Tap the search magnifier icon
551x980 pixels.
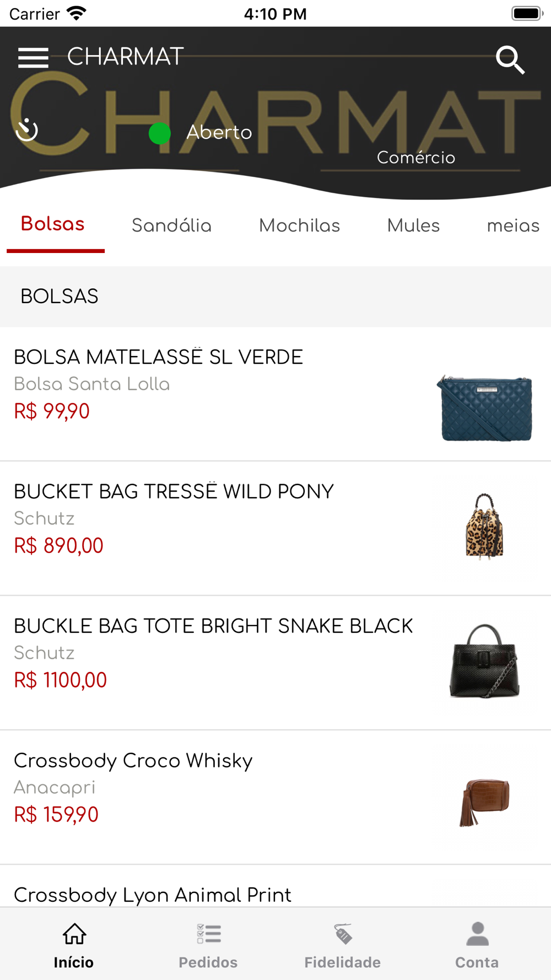(510, 60)
